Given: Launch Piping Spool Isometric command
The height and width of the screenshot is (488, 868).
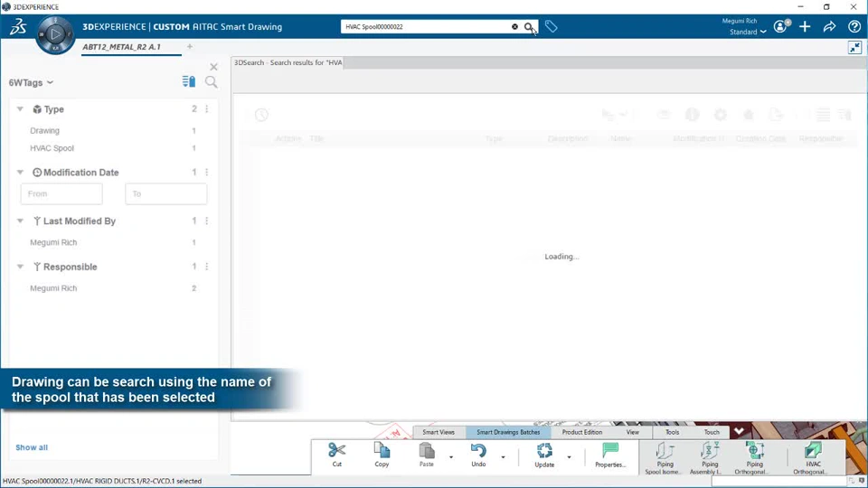Looking at the screenshot, I should tap(665, 458).
